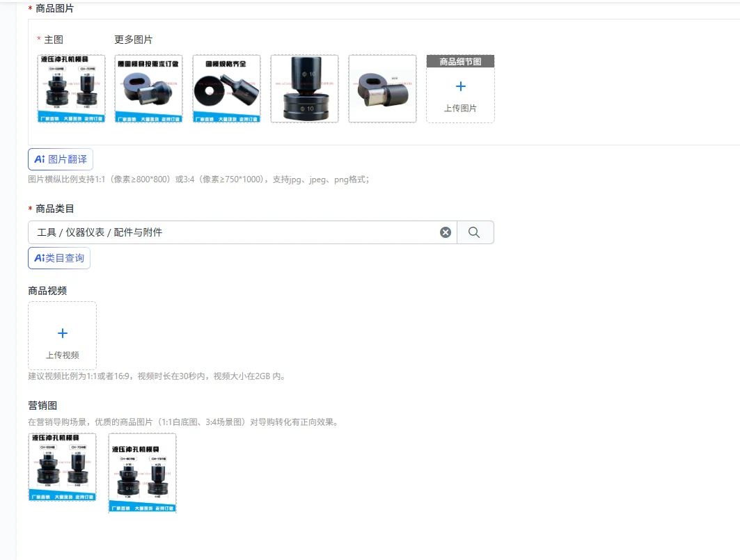The height and width of the screenshot is (560, 740).
Task: Select the second product image with grey mold
Action: coord(149,88)
